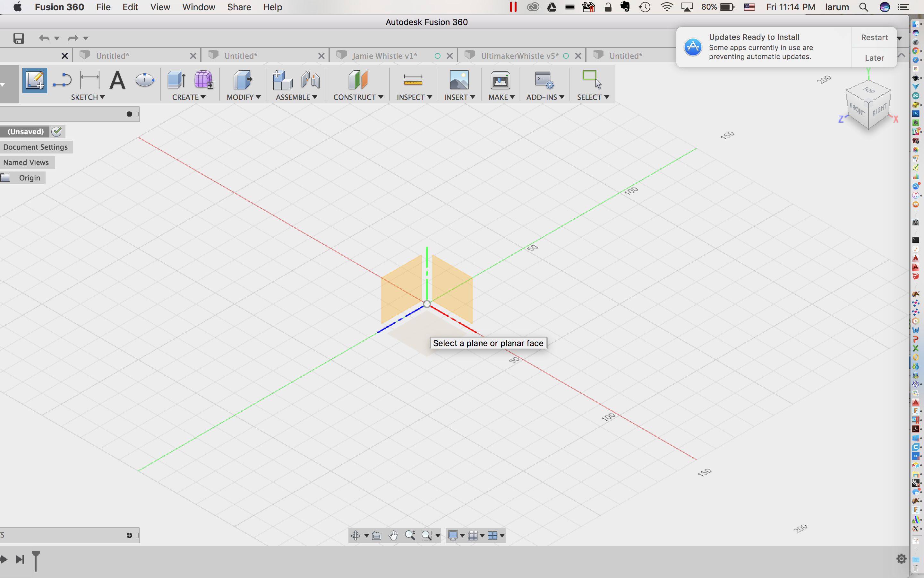
Task: Close the Jamie Whistle v1 tab
Action: point(450,56)
